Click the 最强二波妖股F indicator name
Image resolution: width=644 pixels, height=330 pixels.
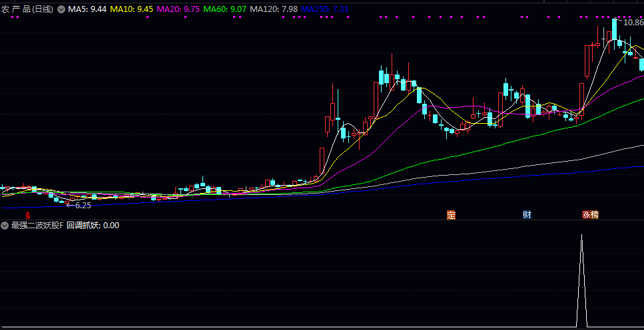(x=37, y=226)
